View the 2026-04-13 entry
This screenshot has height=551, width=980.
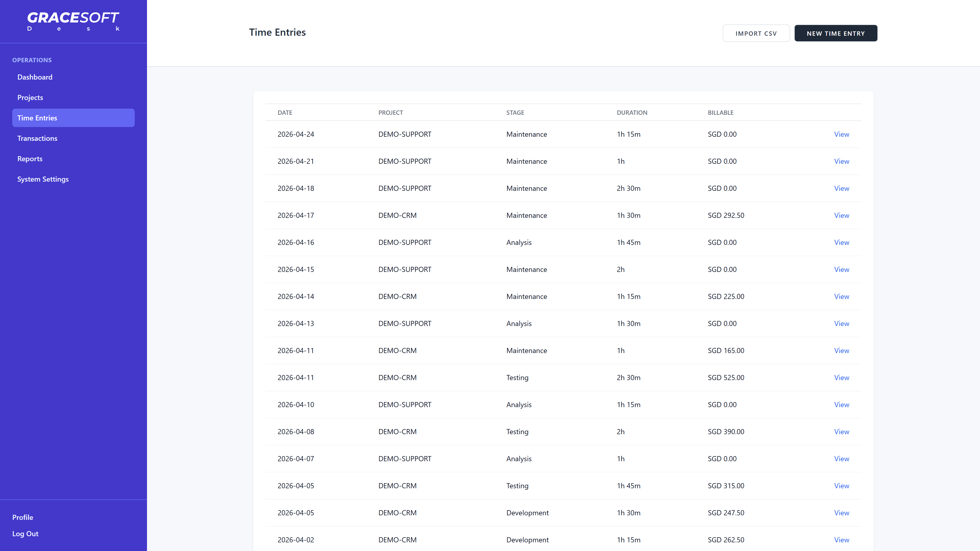[841, 324]
